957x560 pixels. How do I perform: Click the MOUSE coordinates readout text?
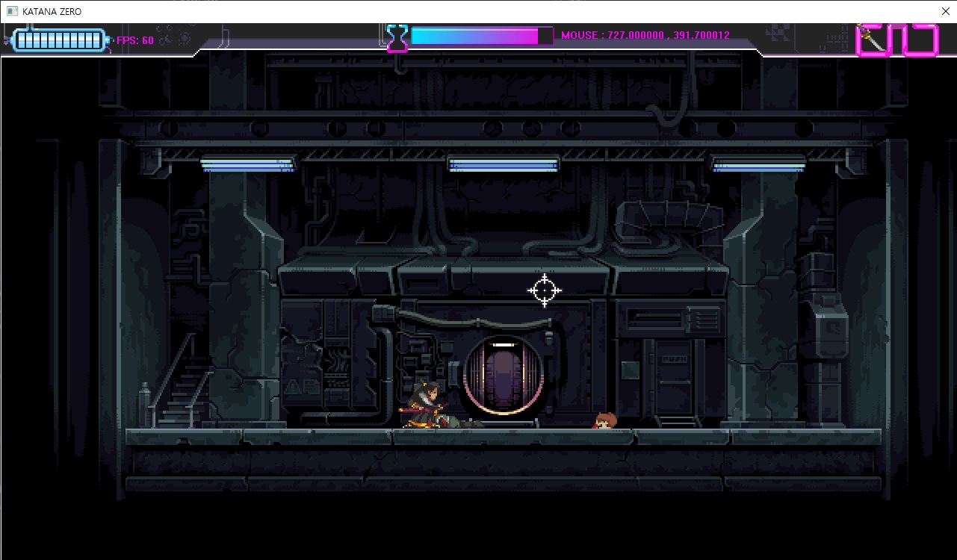pyautogui.click(x=645, y=35)
